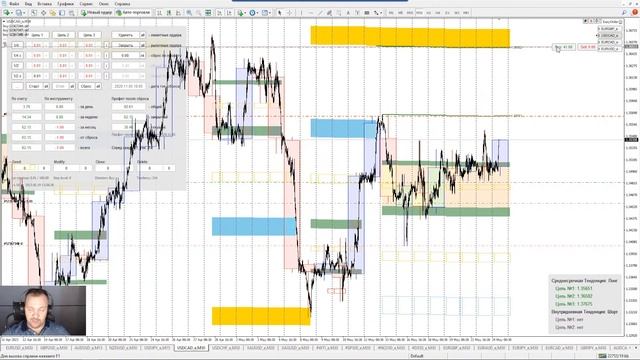Toggle the Data Window icon

(x=43, y=13)
